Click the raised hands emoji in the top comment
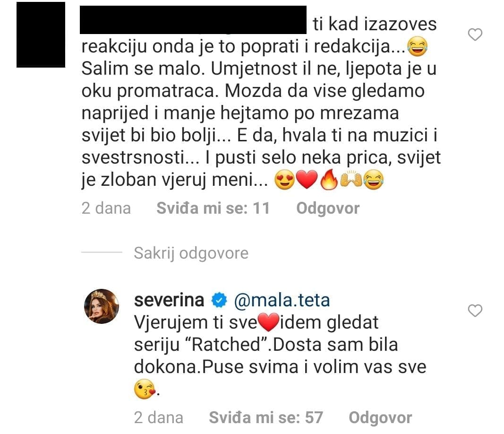The image size is (504, 434). click(x=351, y=180)
